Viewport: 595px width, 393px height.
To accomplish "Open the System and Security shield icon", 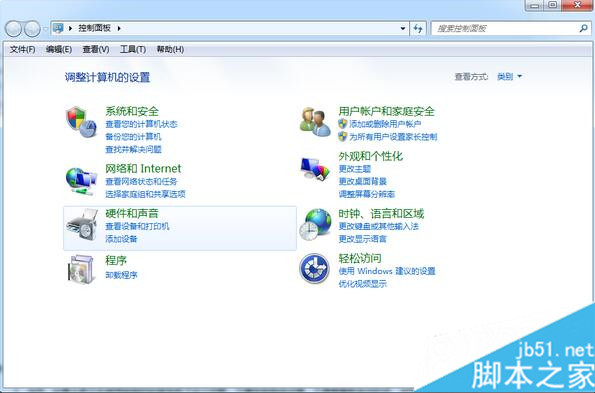I will coord(81,123).
